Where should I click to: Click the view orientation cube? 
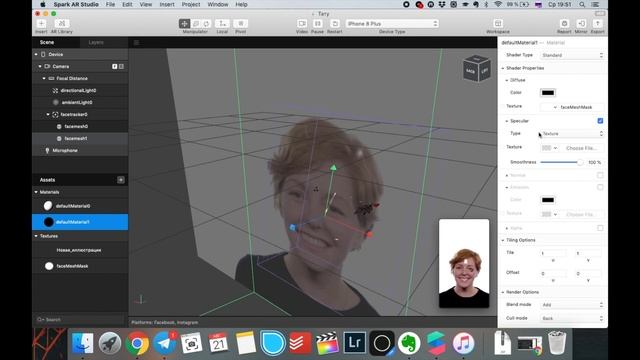[476, 69]
